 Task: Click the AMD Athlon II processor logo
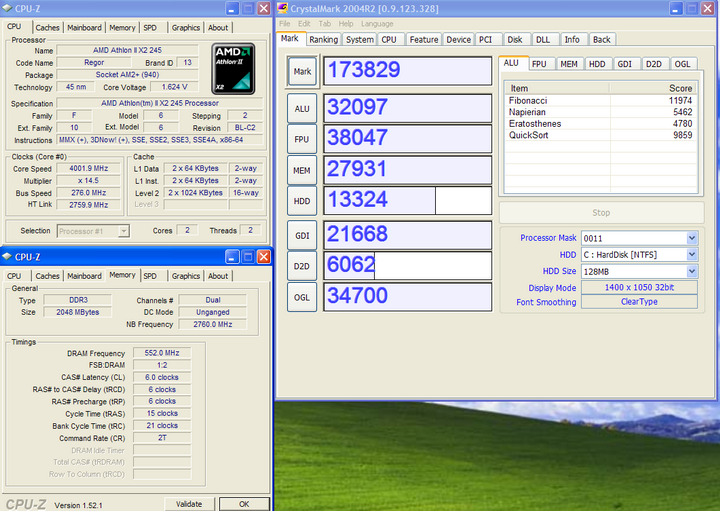point(233,69)
